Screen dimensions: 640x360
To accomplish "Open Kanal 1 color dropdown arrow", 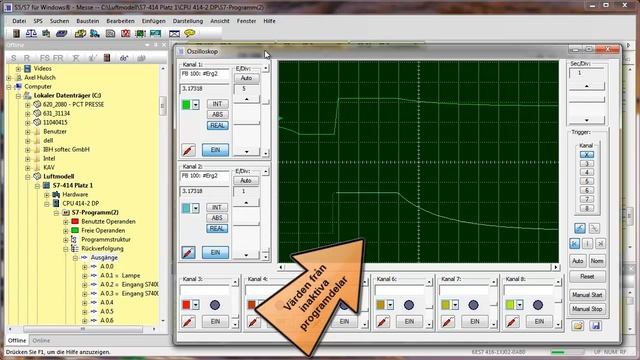I will [196, 105].
